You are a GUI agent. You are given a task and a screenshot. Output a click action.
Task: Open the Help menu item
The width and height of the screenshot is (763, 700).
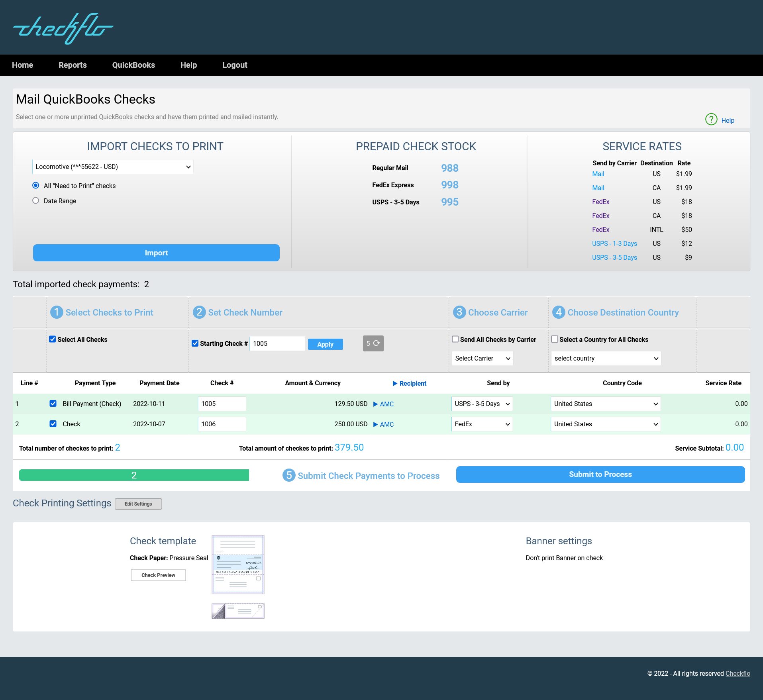[x=188, y=65]
